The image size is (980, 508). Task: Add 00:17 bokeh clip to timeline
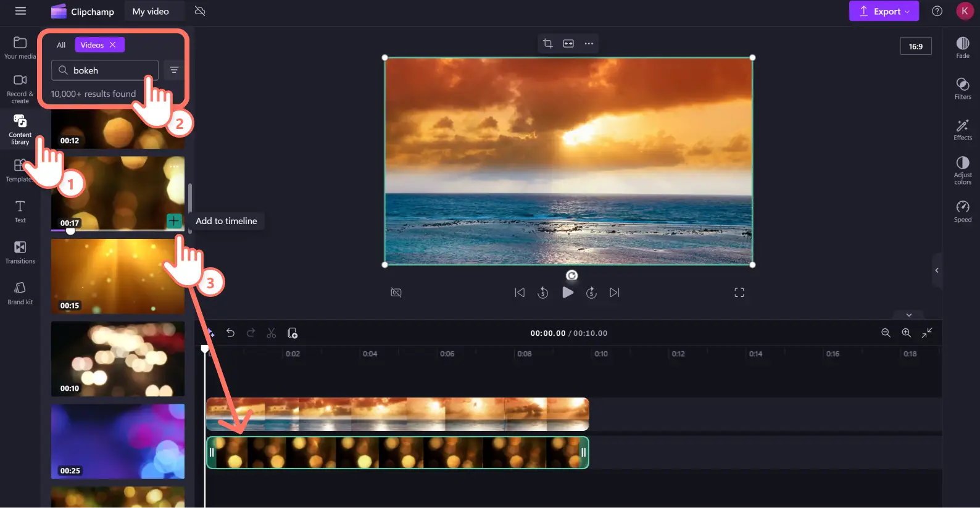(x=174, y=221)
